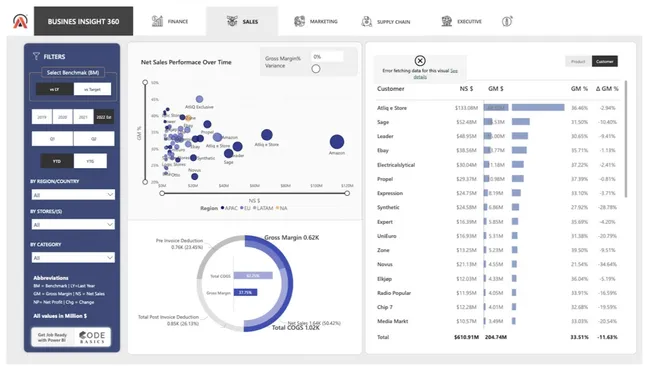Sort by the NS $ column header
Viewport: 650px width, 366px height.
click(x=466, y=89)
